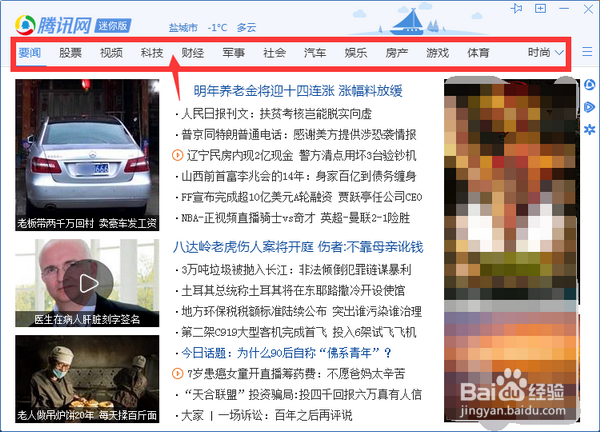Click the large pixelated ad image on right

512,249
